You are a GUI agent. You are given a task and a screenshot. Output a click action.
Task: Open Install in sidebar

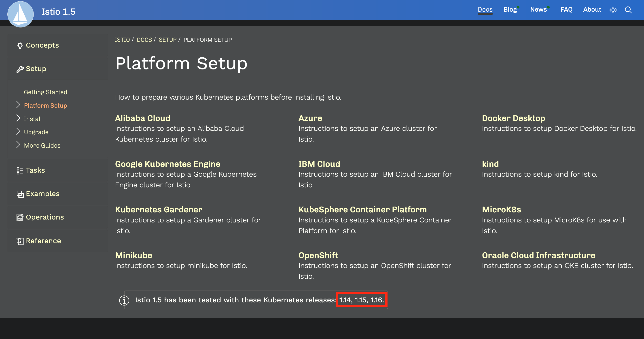point(33,119)
